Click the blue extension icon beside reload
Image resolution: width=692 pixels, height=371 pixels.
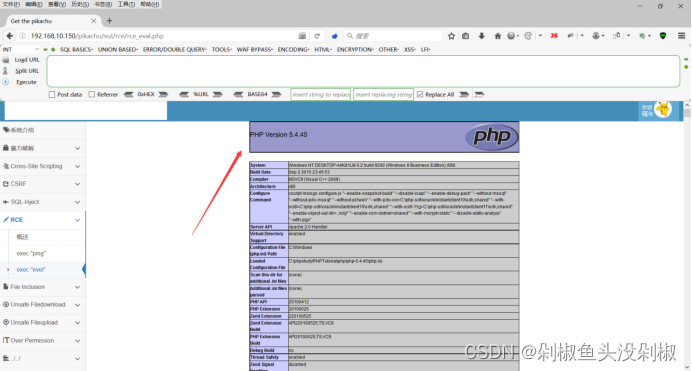(335, 36)
